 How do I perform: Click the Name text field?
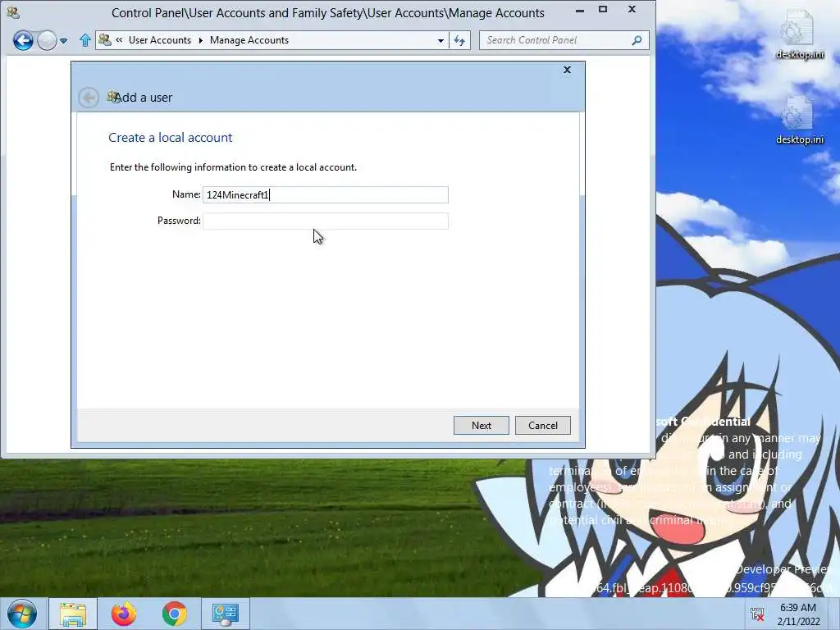tap(325, 194)
